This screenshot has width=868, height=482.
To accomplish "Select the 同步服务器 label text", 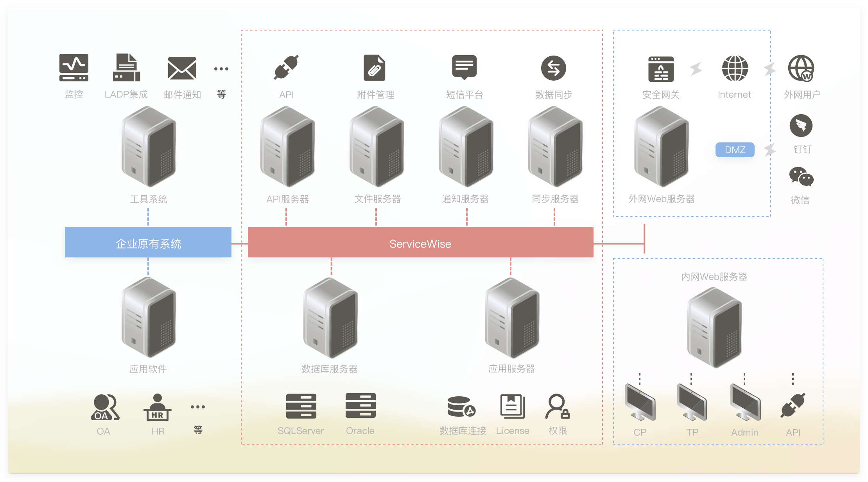I will click(555, 199).
